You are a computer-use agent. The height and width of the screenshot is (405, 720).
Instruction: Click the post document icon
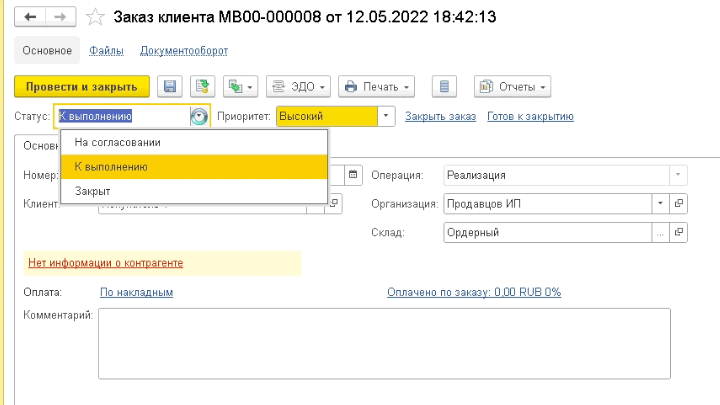[202, 86]
